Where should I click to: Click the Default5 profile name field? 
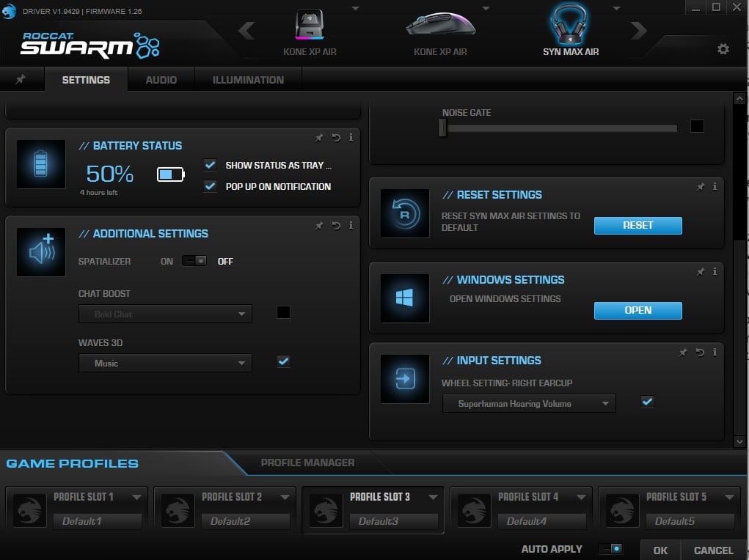click(690, 521)
